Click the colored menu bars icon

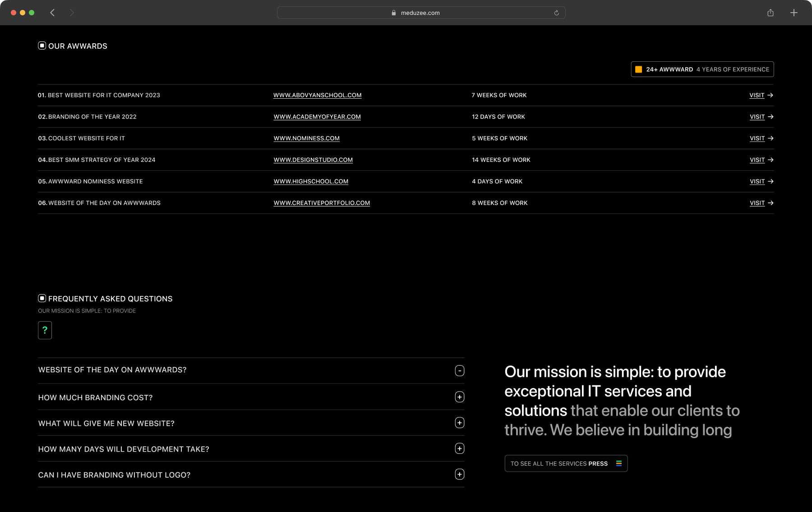tap(618, 463)
